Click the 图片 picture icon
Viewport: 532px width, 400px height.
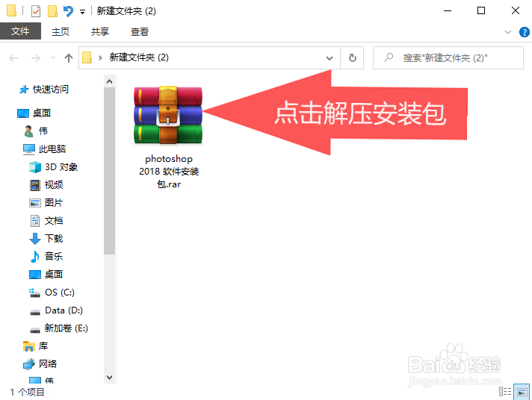point(35,203)
